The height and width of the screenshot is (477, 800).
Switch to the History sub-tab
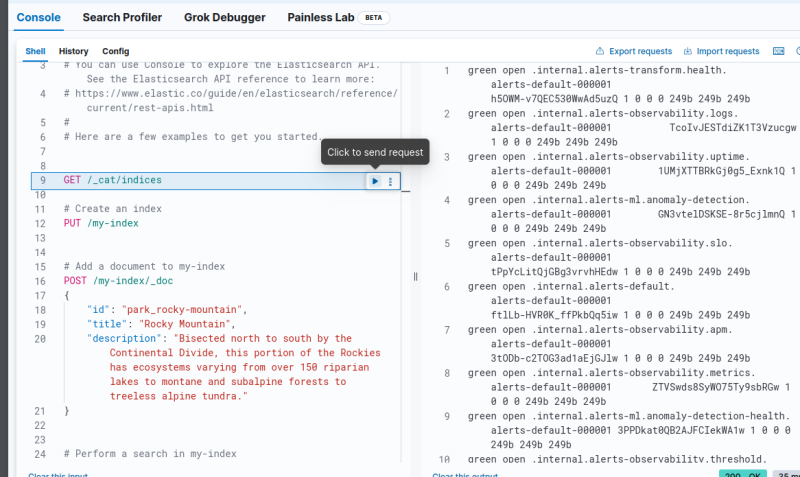(x=73, y=51)
